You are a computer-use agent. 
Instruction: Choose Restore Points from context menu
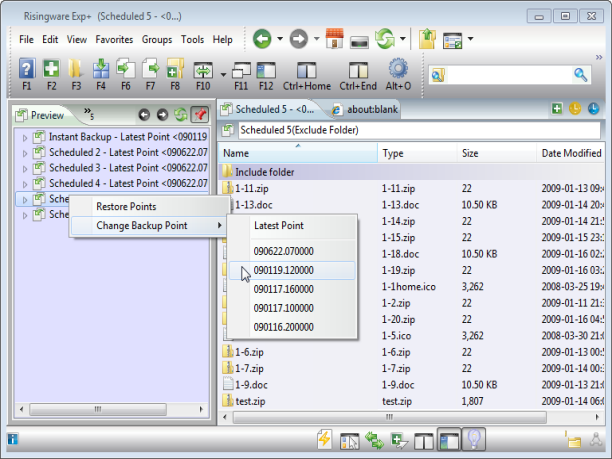125,206
